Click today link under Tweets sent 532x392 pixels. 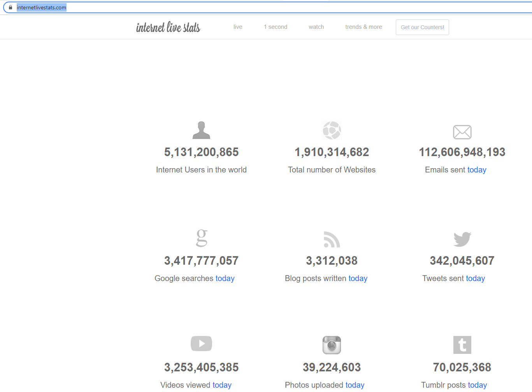pos(476,278)
